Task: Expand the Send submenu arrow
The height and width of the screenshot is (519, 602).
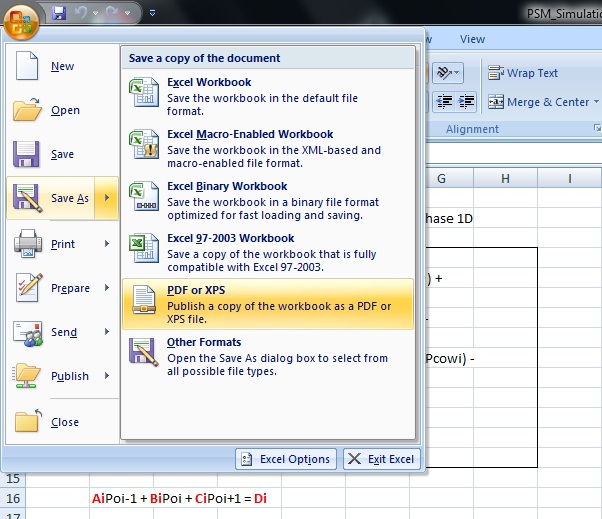Action: 107,332
